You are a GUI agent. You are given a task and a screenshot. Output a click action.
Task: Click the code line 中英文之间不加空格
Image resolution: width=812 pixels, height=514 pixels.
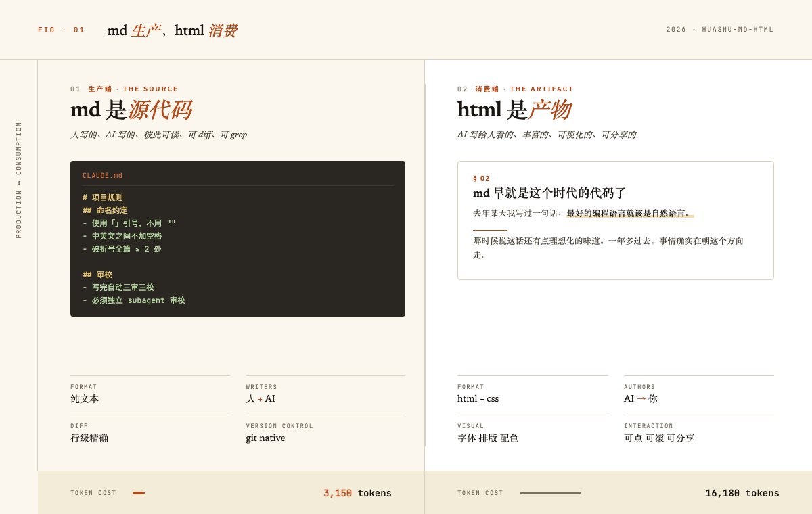122,236
